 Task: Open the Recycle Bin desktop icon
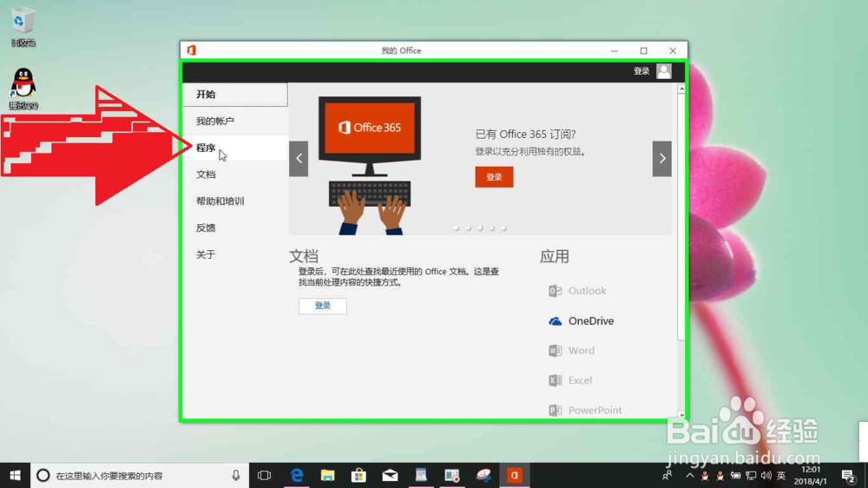(23, 27)
